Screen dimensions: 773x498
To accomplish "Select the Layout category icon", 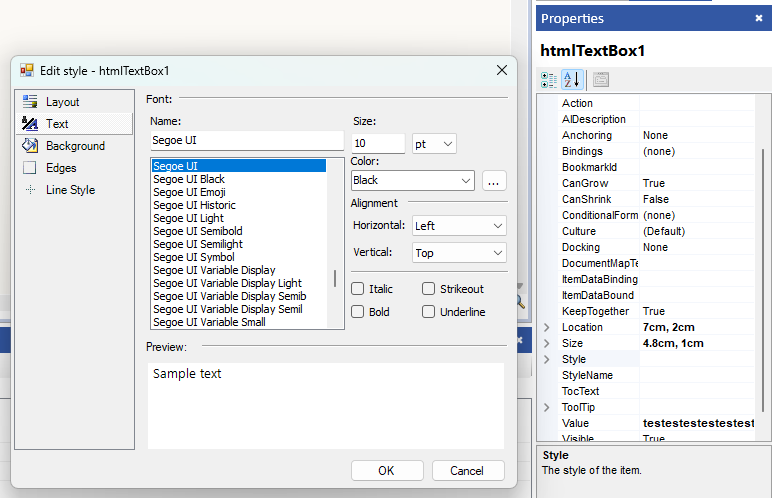I will (x=30, y=102).
